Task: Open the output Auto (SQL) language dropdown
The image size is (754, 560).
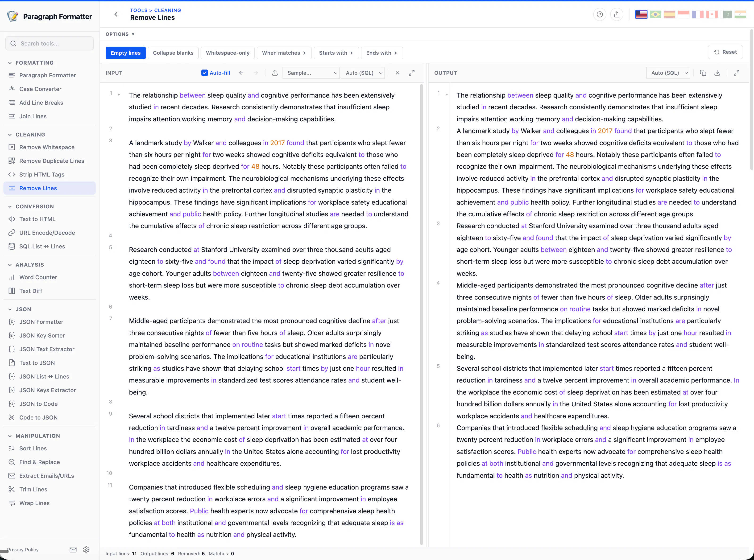Action: [x=668, y=73]
